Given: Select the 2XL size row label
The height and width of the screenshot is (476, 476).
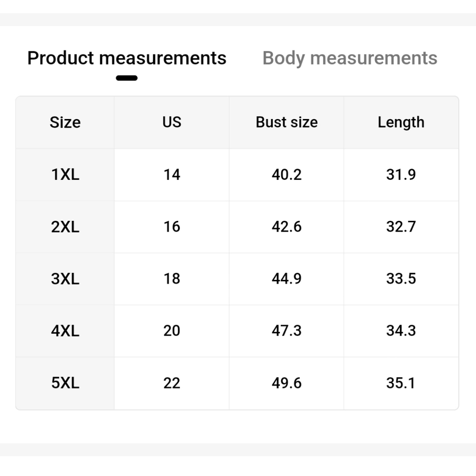Looking at the screenshot, I should pyautogui.click(x=65, y=227).
